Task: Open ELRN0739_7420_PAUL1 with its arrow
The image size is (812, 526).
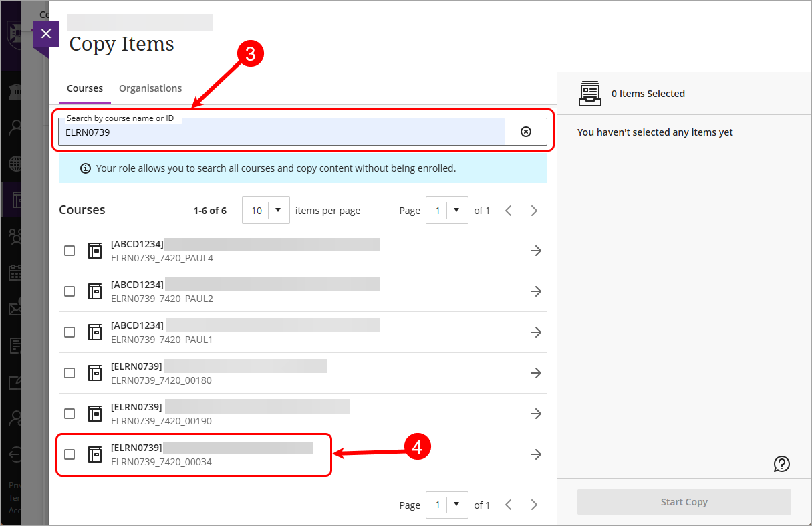Action: click(535, 332)
